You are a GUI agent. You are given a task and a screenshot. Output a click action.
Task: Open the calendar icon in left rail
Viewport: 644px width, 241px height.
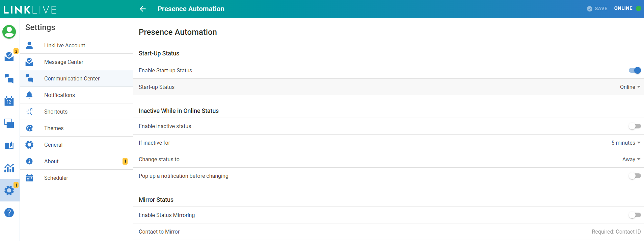pos(9,101)
